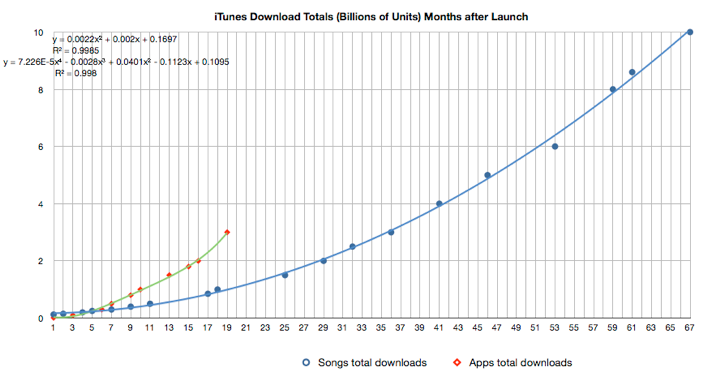The height and width of the screenshot is (377, 708).
Task: Select the Songs data point at month 41
Action: click(x=439, y=204)
